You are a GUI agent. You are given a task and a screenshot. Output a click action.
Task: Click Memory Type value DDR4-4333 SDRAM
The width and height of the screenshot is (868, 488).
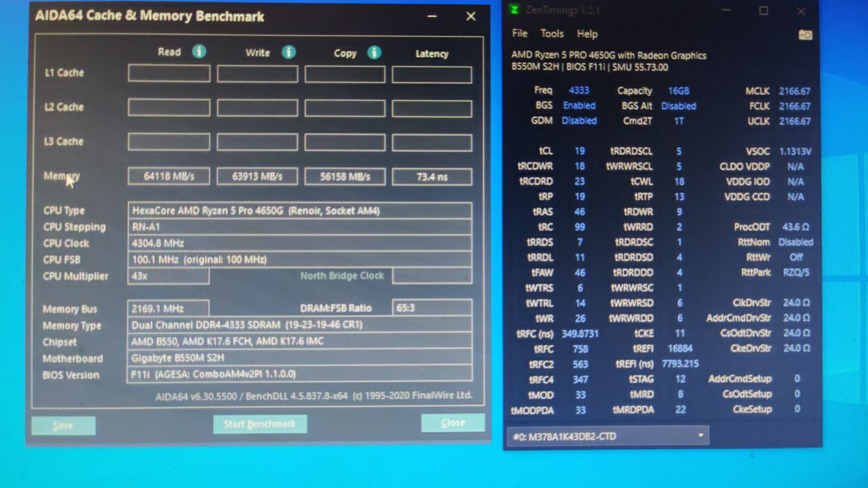[300, 325]
